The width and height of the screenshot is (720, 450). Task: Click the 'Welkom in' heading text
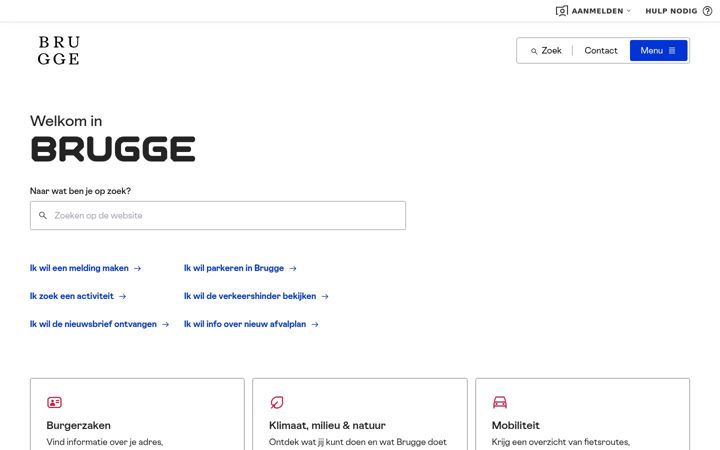(x=66, y=121)
